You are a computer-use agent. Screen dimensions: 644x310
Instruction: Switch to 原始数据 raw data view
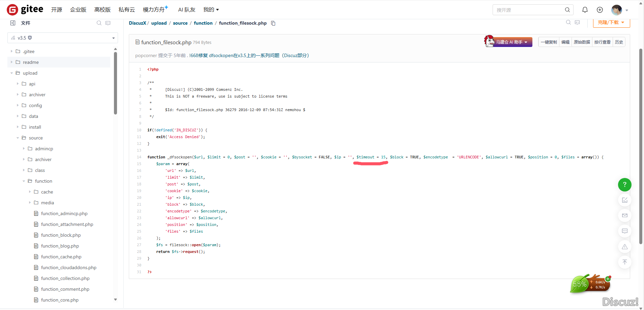click(x=582, y=42)
